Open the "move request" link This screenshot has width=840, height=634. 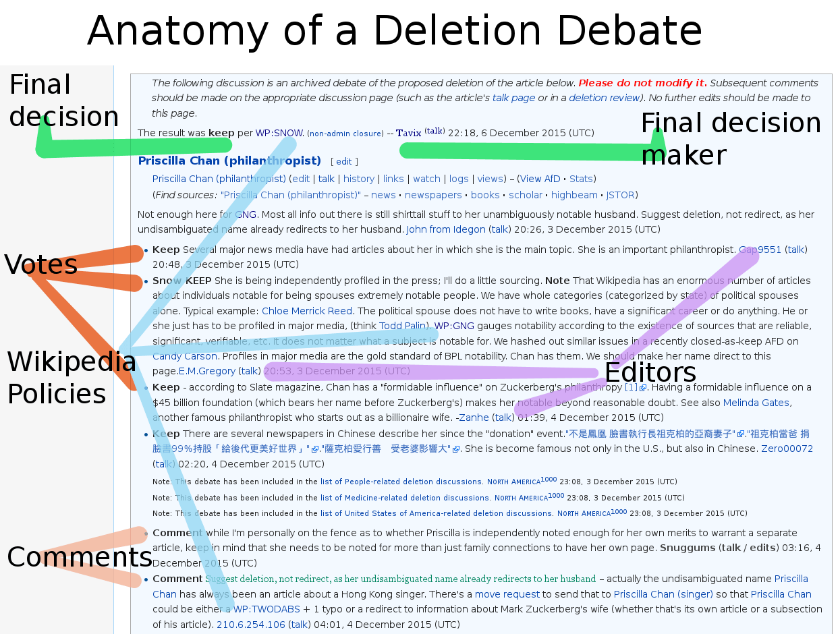coord(507,594)
